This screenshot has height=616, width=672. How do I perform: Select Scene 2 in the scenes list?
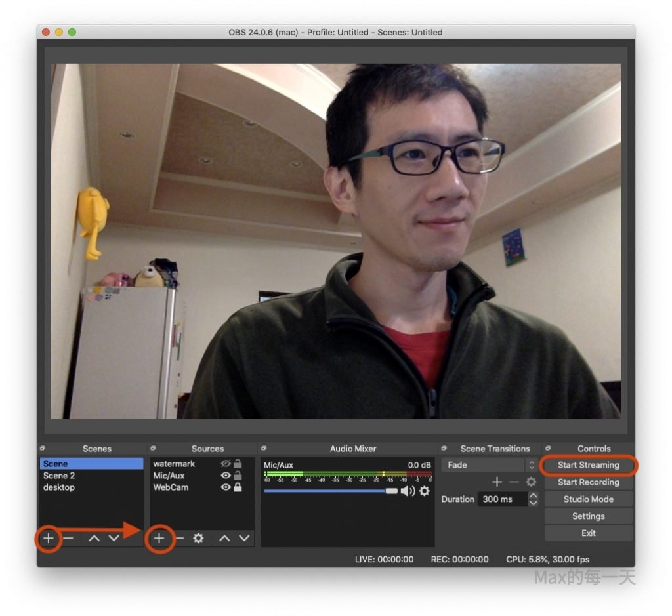click(59, 476)
